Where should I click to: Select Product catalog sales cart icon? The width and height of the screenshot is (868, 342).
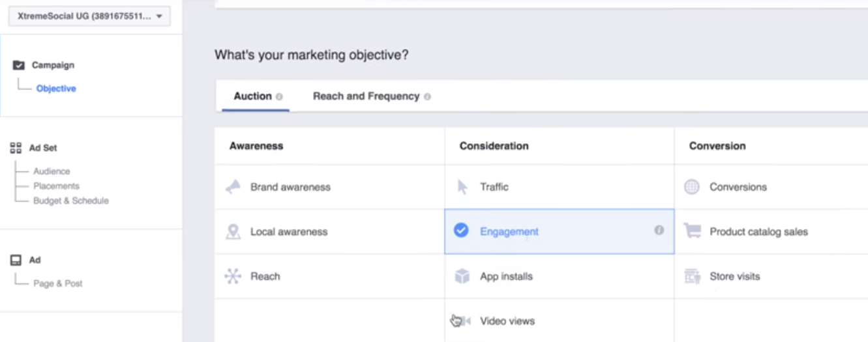(691, 231)
